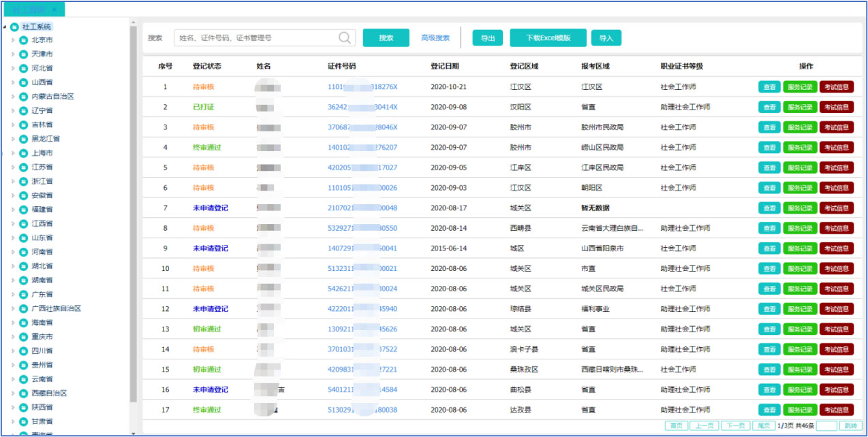Click the 上一页 previous page button
Viewport: 868px width, 437px height.
[x=704, y=425]
